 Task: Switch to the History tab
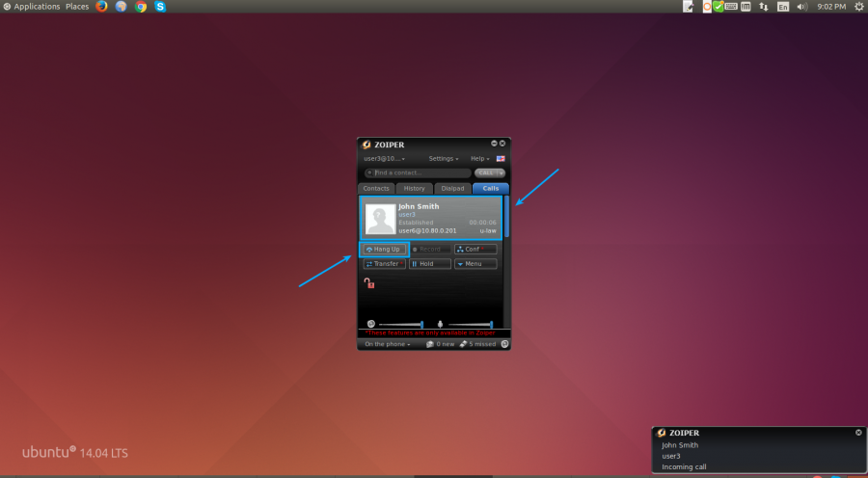(x=414, y=189)
